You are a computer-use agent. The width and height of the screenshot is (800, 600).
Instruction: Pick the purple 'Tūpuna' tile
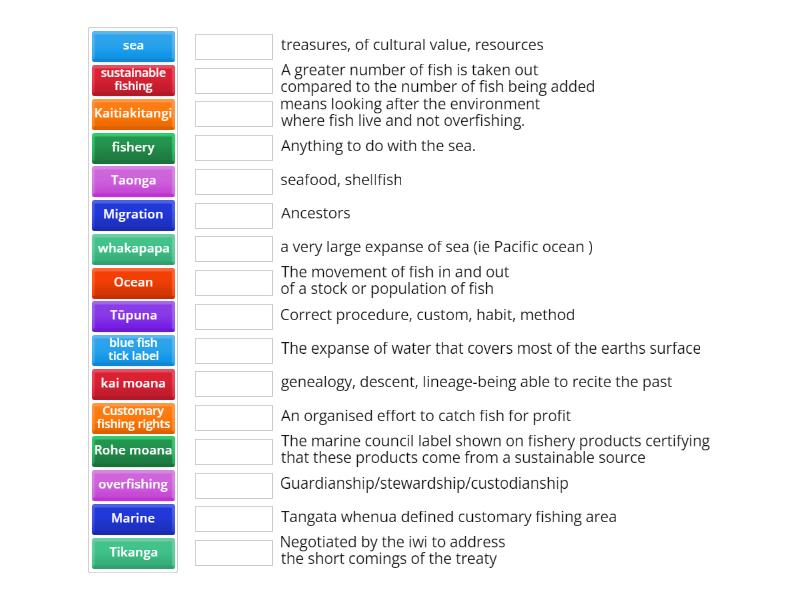pyautogui.click(x=133, y=316)
